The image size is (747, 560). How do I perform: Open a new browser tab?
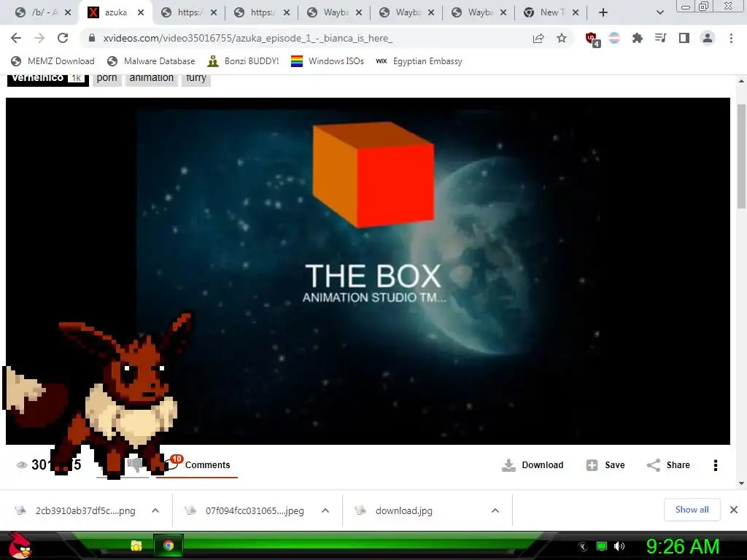pos(603,12)
